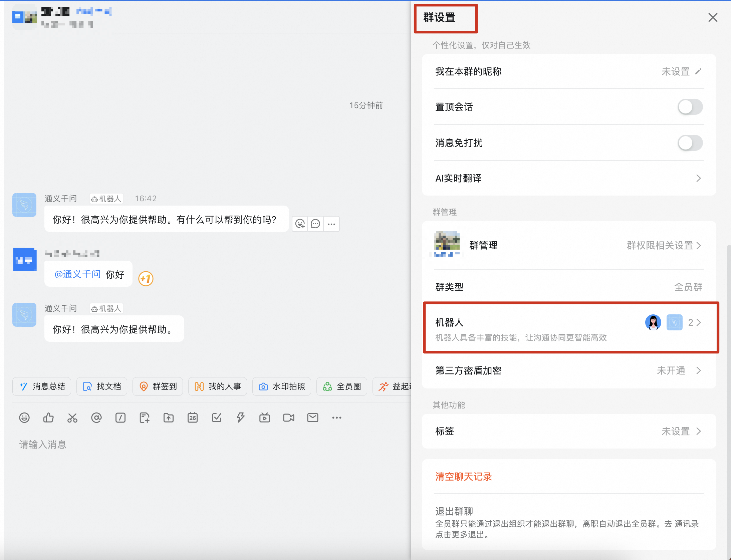731x560 pixels.
Task: Click the video camera icon
Action: (x=289, y=418)
